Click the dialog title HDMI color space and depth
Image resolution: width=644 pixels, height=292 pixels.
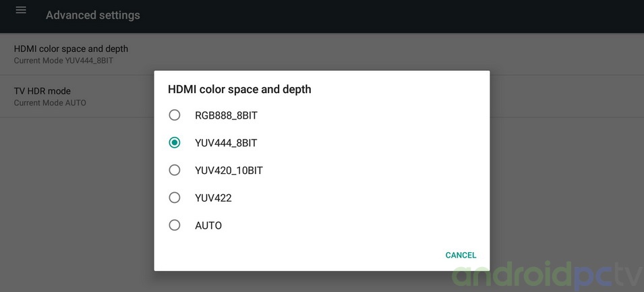point(239,89)
